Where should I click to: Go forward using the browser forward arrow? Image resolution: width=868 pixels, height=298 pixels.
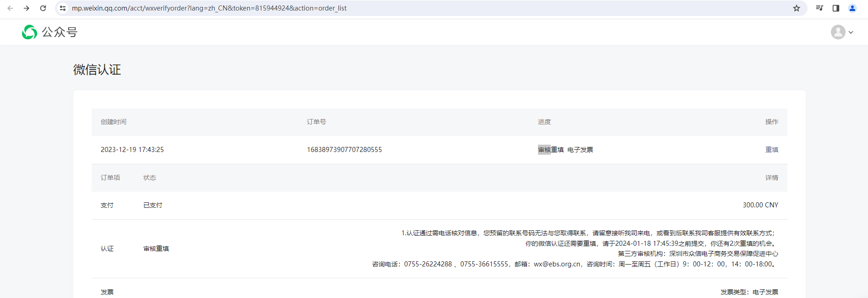[x=27, y=8]
